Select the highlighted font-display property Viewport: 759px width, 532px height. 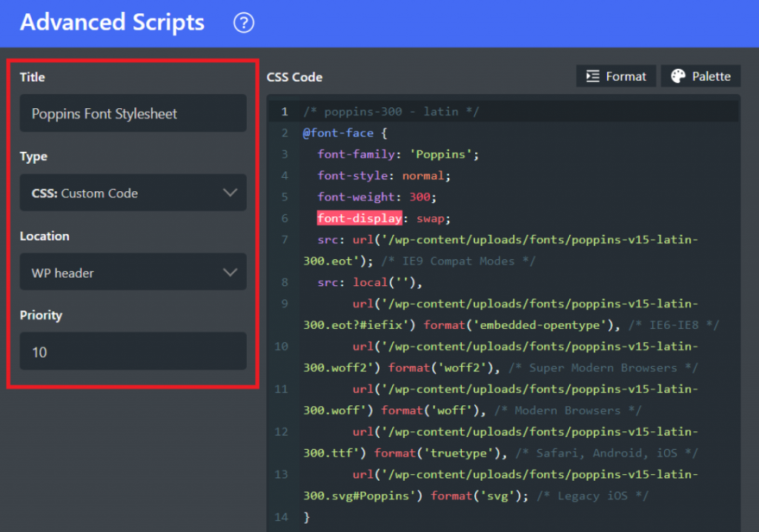click(359, 218)
